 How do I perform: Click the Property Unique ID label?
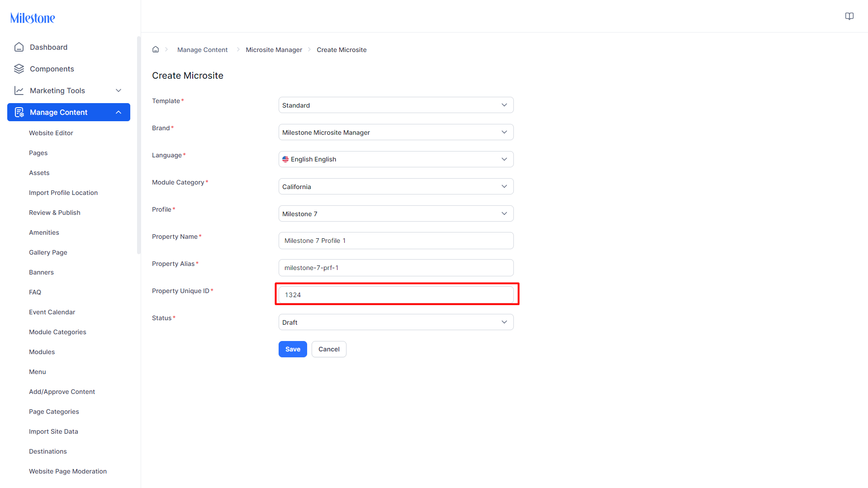click(180, 291)
